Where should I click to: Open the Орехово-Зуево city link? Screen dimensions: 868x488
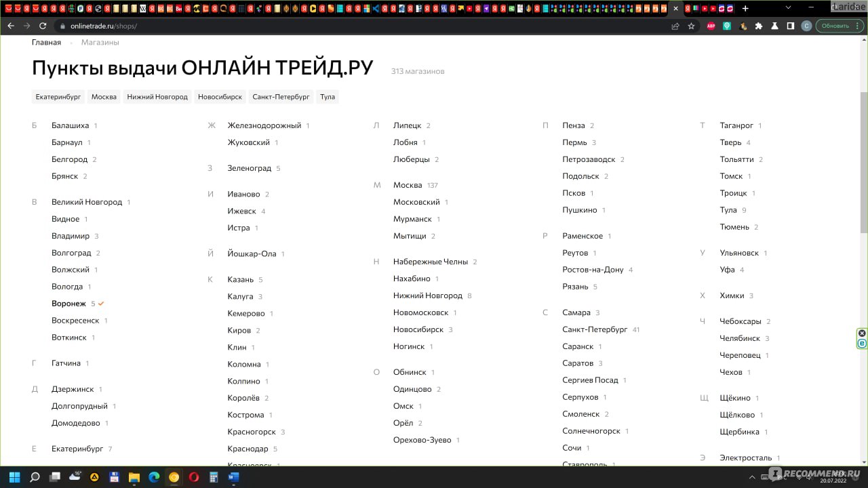[x=422, y=440]
